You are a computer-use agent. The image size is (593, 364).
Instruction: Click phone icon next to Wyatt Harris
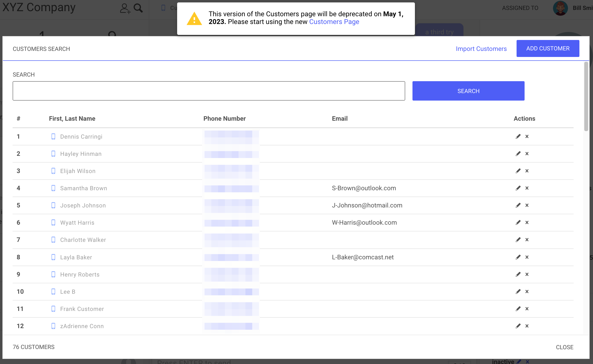point(53,222)
